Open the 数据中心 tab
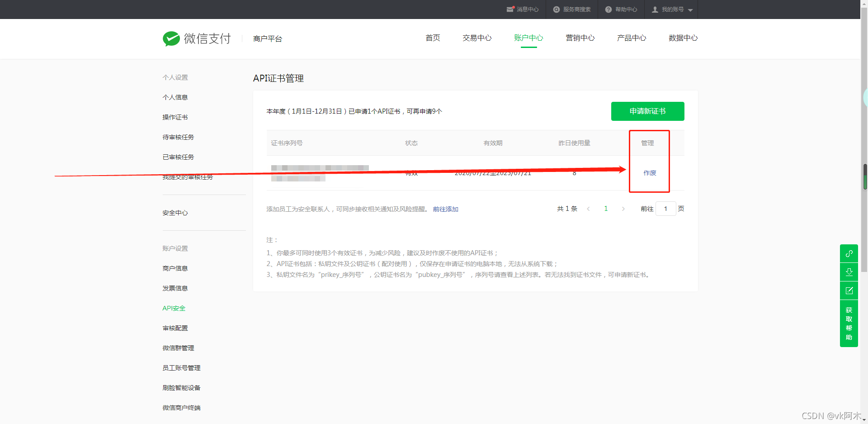 (x=683, y=38)
